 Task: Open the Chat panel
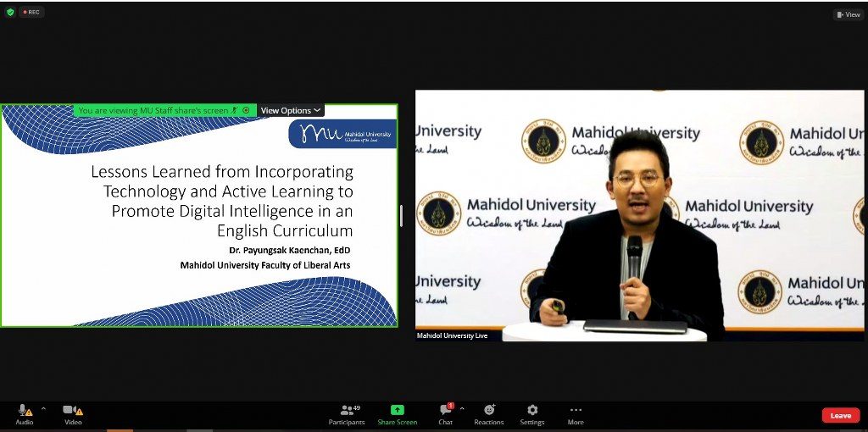446,414
